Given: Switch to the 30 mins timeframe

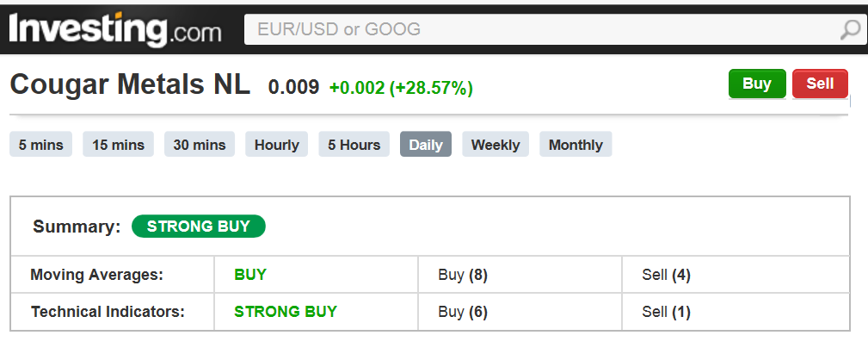Looking at the screenshot, I should [x=200, y=145].
